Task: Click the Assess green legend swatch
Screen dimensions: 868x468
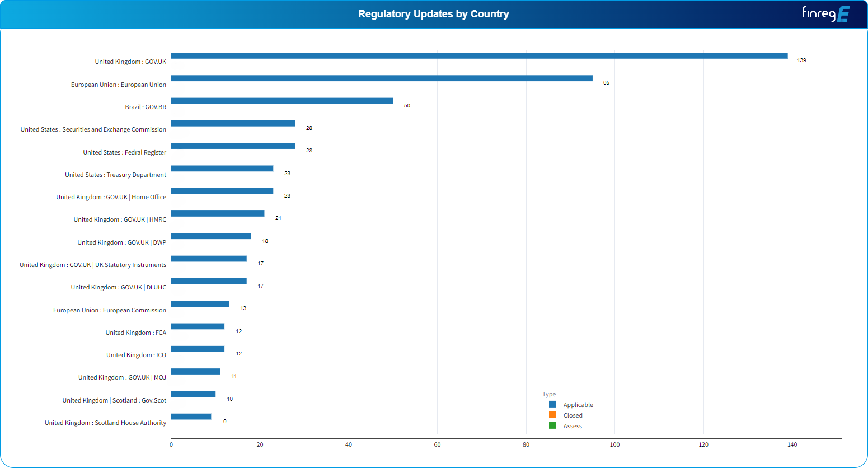Action: (x=552, y=425)
